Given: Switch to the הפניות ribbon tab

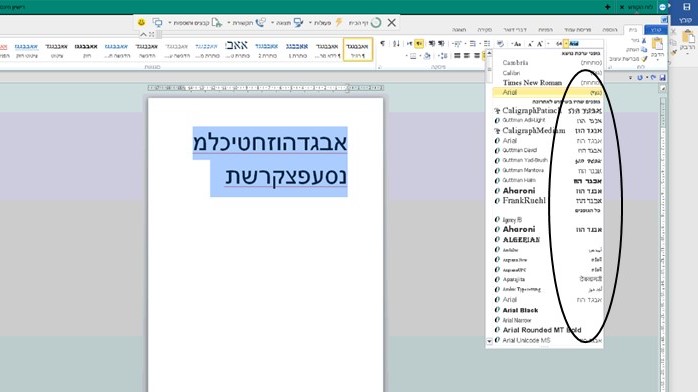Looking at the screenshot, I should [545, 29].
